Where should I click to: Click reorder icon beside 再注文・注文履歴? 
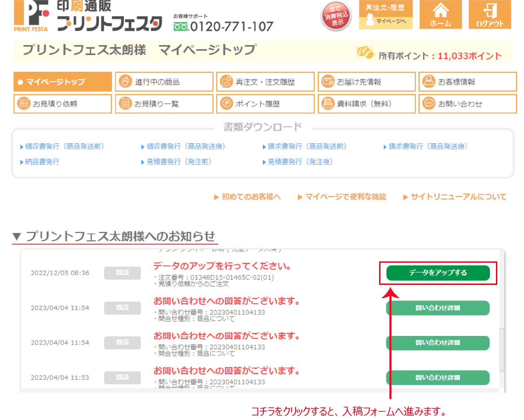227,81
